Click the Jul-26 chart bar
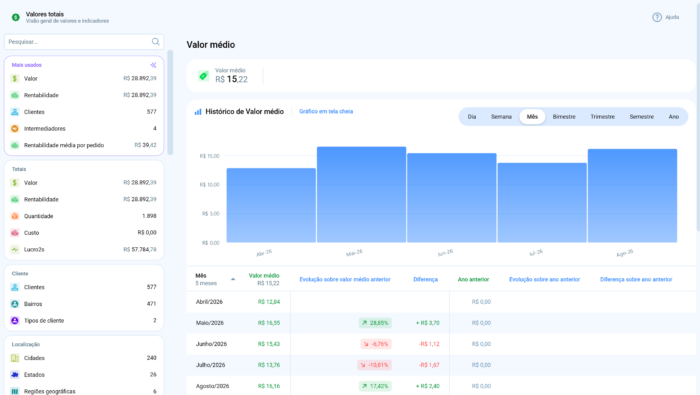 tap(542, 203)
